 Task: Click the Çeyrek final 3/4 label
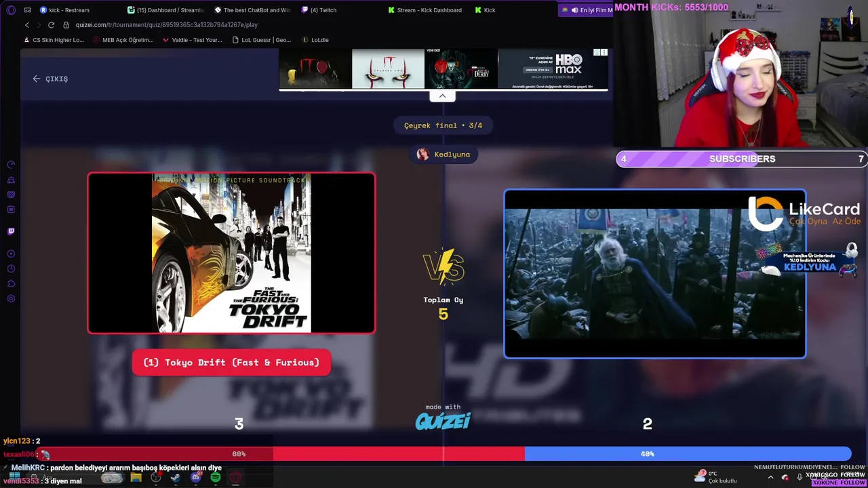point(443,125)
